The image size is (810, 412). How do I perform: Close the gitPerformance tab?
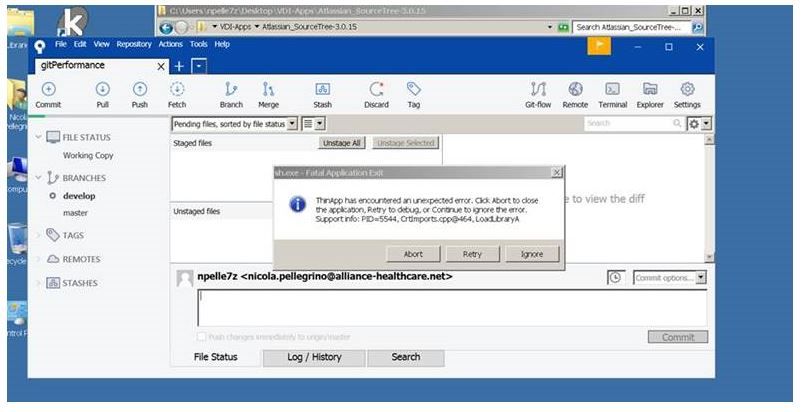tap(161, 66)
